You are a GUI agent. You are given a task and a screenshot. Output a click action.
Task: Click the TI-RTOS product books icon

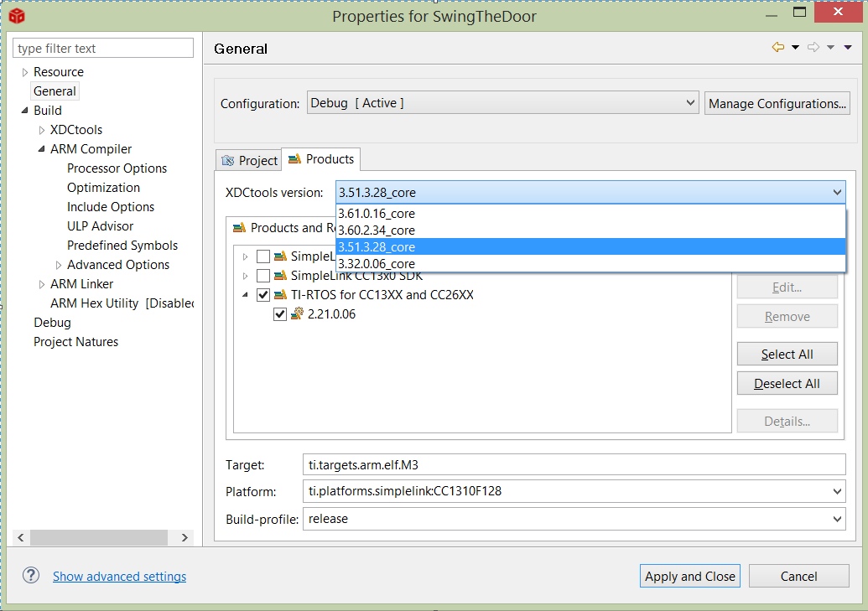coord(280,295)
